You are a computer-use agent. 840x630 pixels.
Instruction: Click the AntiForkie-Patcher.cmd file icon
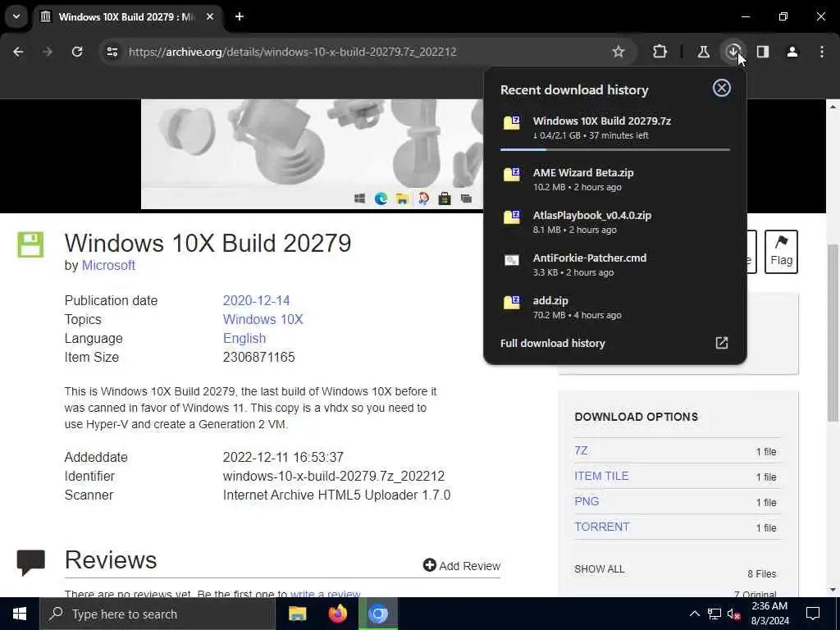pos(512,260)
